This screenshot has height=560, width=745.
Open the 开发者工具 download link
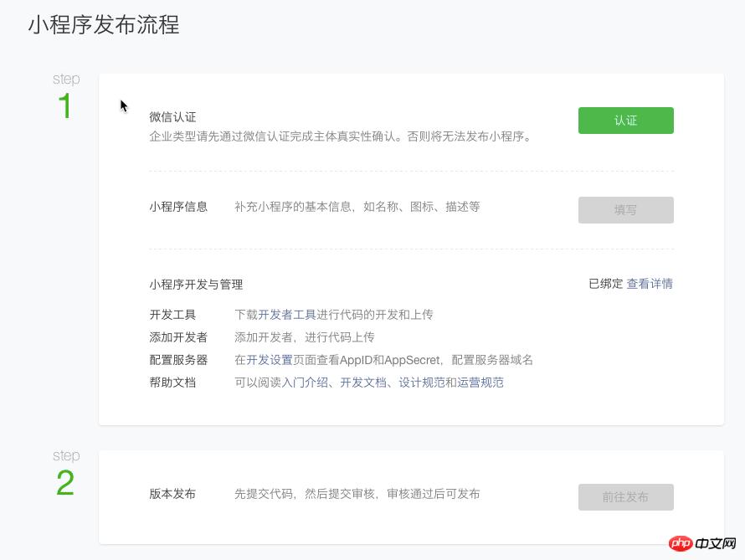point(287,315)
